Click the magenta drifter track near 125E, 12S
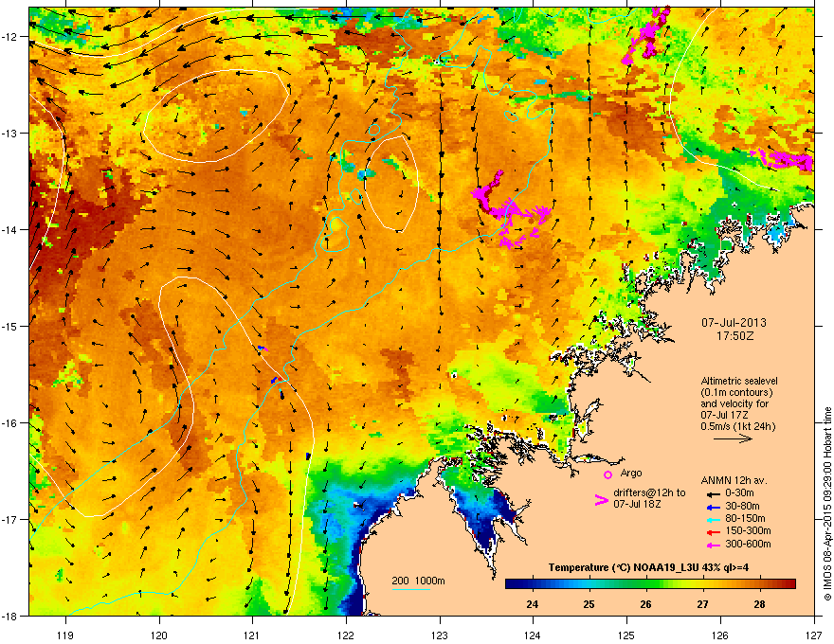This screenshot has height=644, width=834. [x=645, y=34]
